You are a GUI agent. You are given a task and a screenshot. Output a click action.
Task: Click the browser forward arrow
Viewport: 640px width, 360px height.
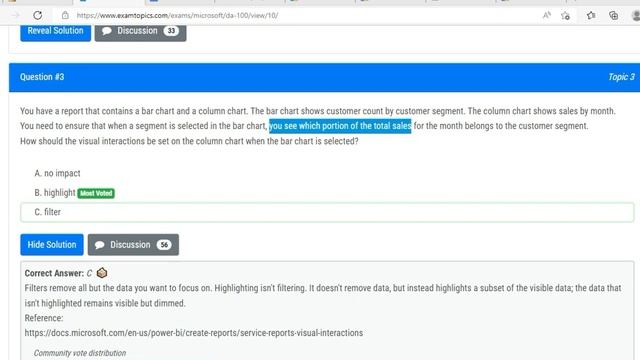(16, 16)
